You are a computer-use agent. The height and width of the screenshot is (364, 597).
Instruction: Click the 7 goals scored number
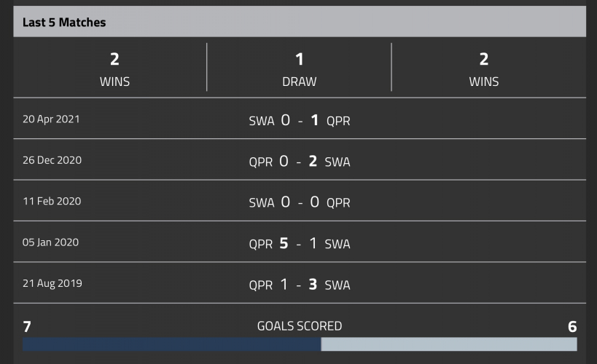[x=27, y=327]
